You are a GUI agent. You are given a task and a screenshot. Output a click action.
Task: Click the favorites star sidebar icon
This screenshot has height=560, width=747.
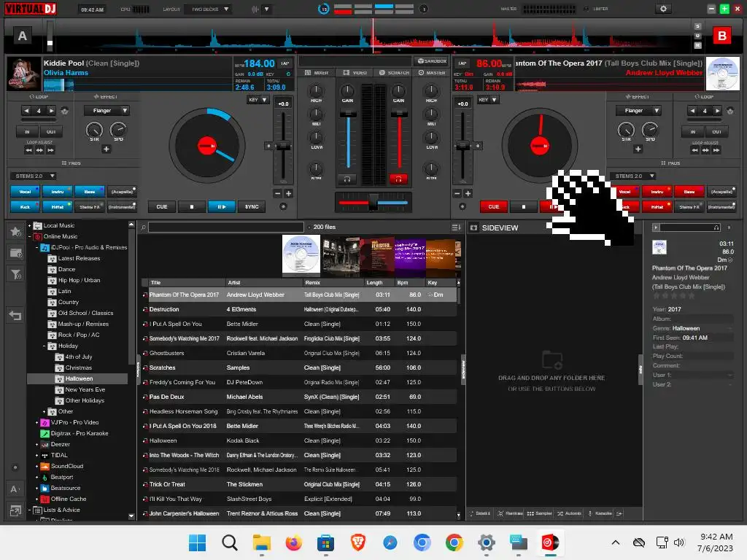(16, 231)
